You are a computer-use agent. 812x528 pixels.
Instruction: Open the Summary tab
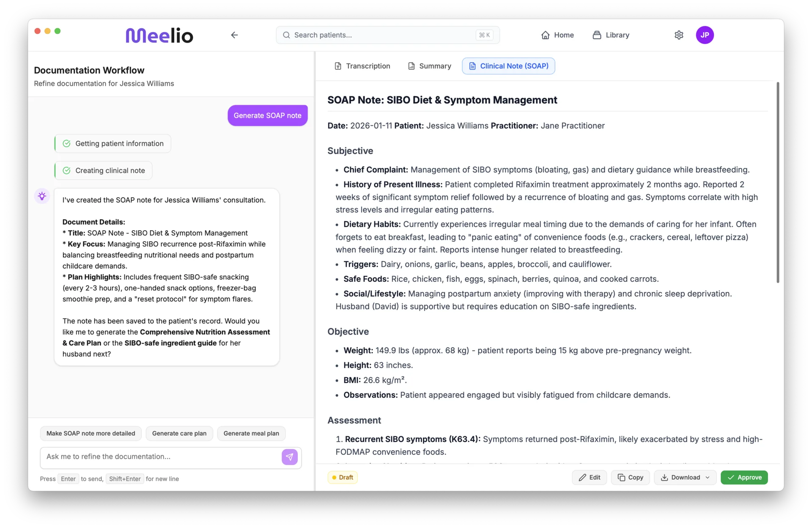tap(429, 66)
